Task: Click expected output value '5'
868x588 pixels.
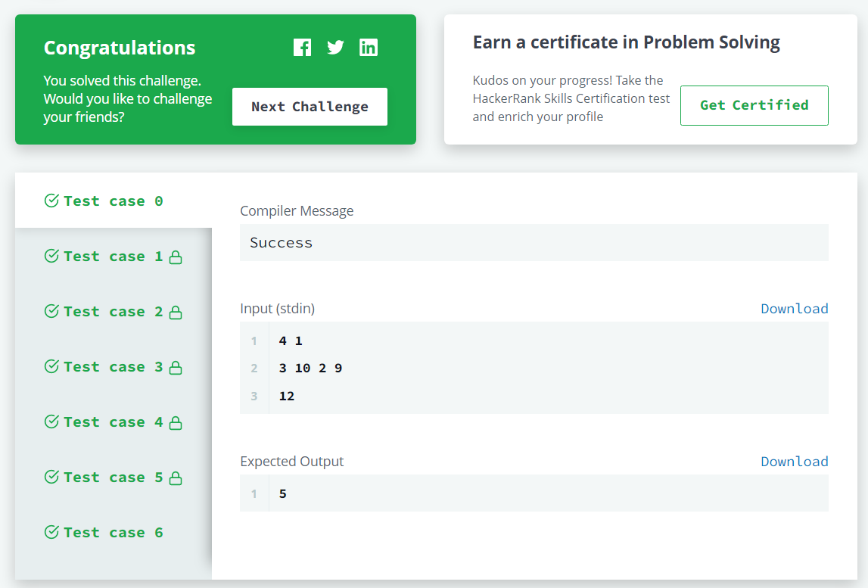Action: (x=283, y=493)
